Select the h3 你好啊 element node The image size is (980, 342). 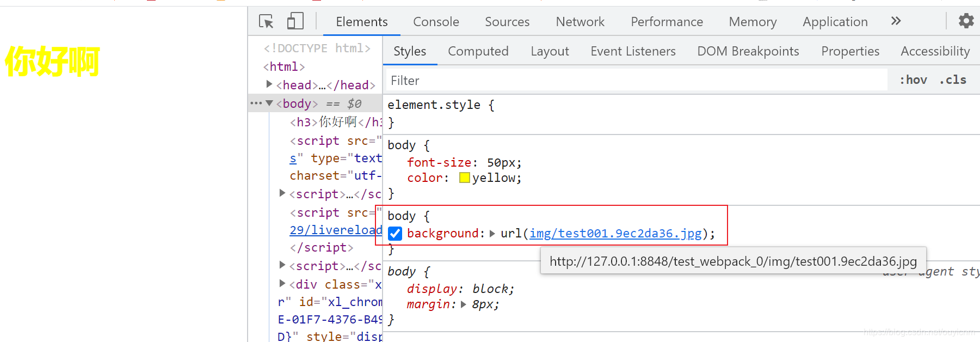click(336, 122)
